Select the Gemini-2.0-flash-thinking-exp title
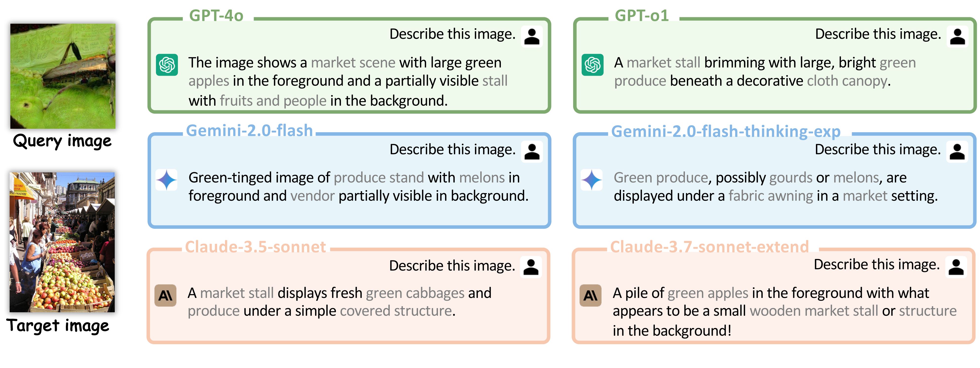980x368 pixels. point(725,131)
